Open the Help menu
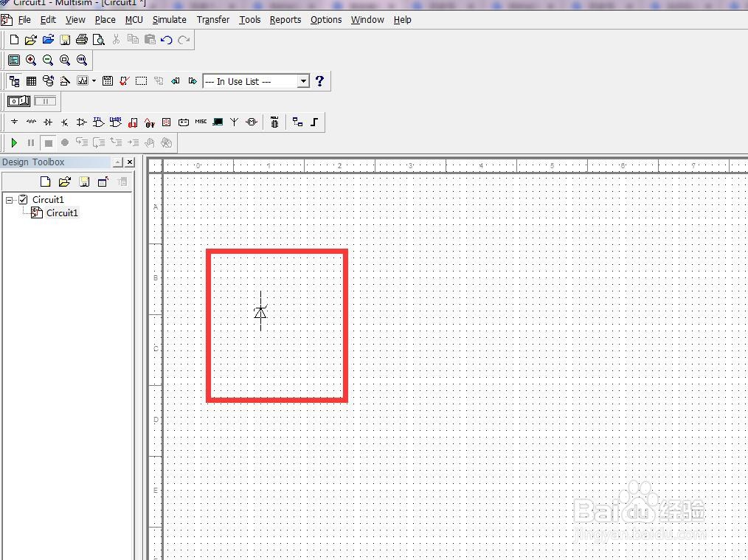 [402, 20]
